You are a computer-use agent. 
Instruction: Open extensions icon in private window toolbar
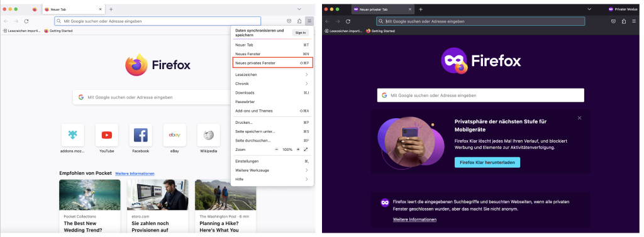(x=624, y=21)
